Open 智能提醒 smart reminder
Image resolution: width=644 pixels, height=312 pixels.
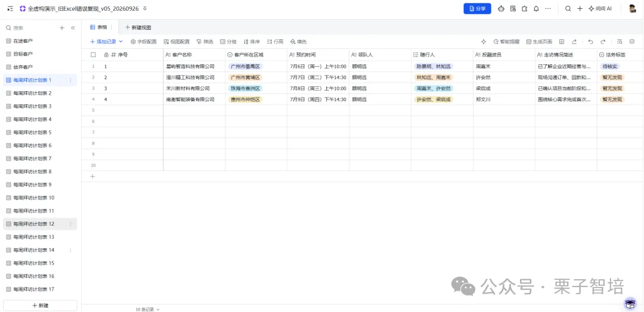click(x=506, y=42)
